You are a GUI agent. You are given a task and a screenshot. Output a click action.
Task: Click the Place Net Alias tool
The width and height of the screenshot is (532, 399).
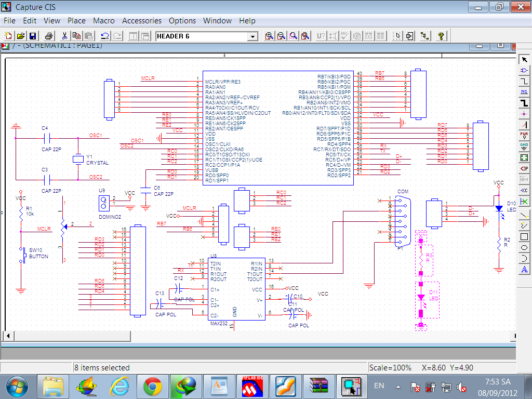[524, 92]
